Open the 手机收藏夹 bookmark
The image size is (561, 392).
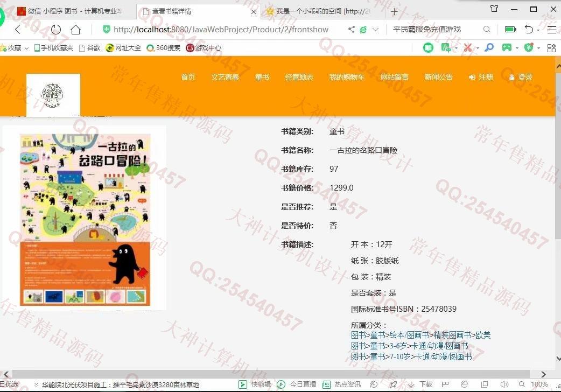tap(54, 47)
